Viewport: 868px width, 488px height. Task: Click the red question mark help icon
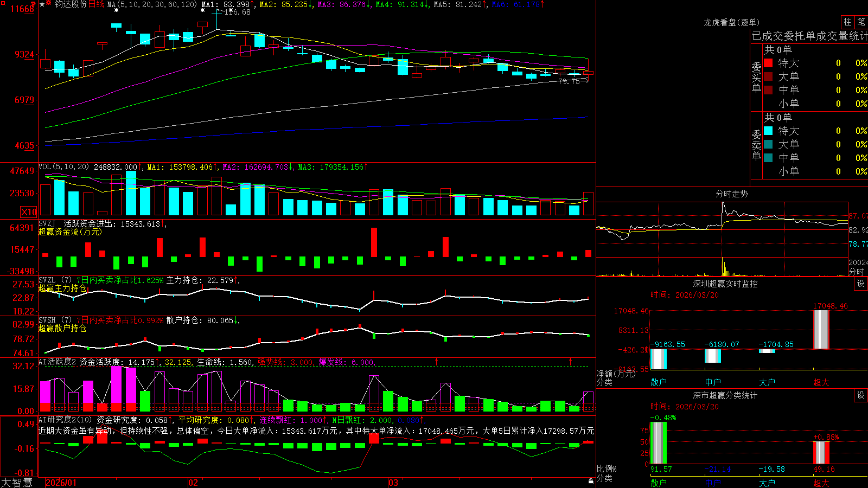coord(33,4)
